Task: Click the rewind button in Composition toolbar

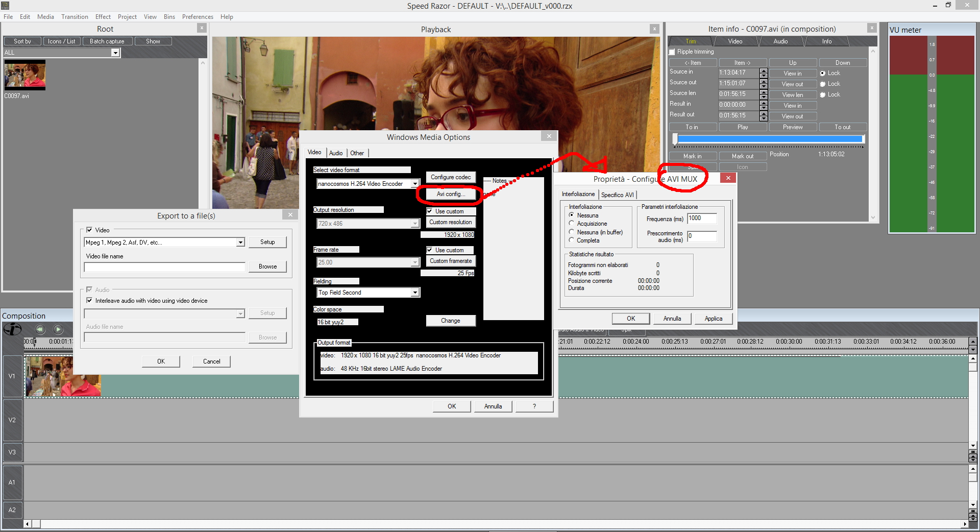Action: coord(40,329)
